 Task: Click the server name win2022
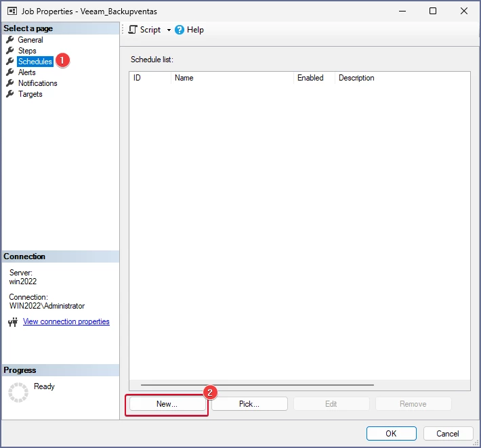click(x=23, y=282)
